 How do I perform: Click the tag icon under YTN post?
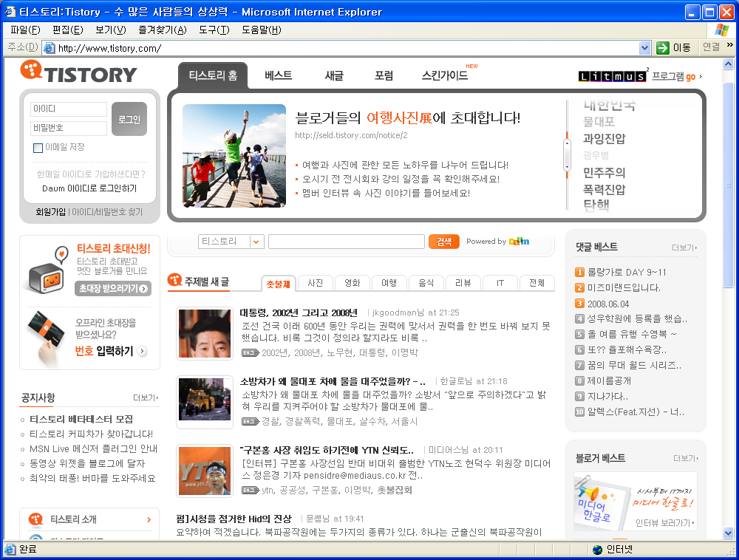251,491
